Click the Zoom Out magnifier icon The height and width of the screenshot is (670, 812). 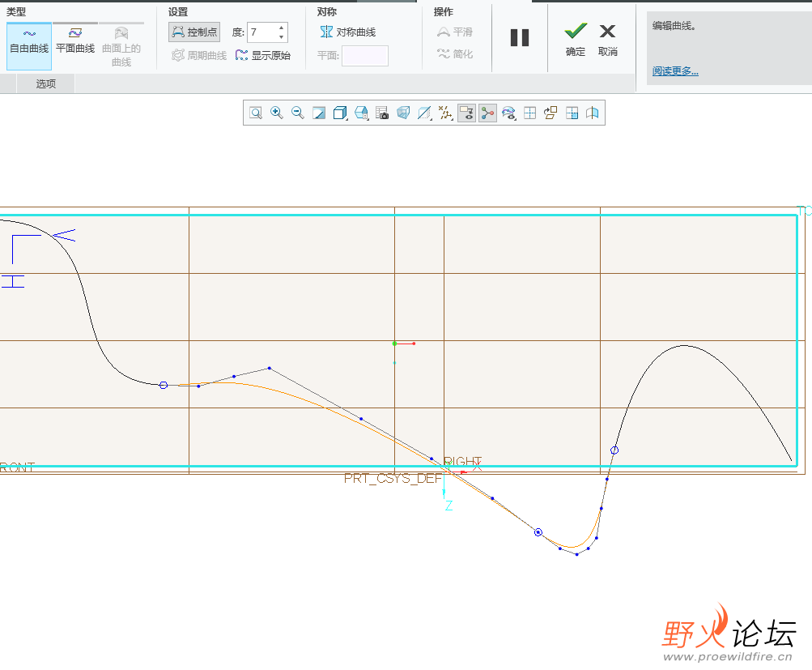pos(297,113)
